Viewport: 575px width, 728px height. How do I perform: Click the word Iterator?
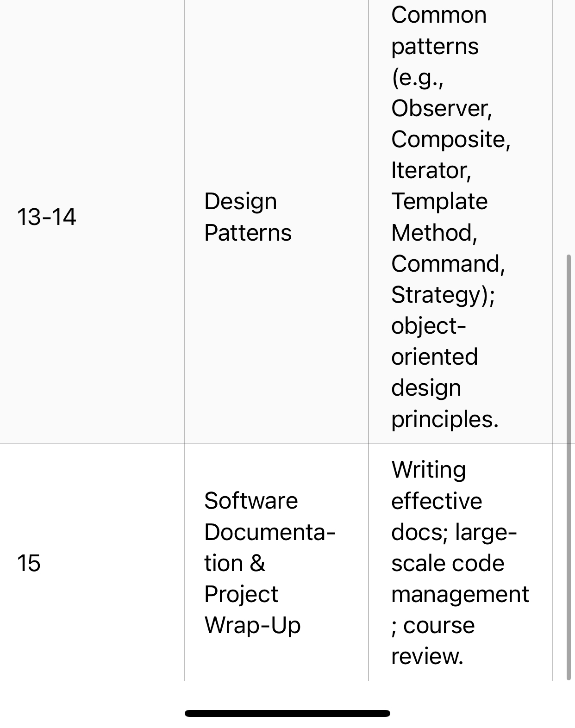(430, 170)
